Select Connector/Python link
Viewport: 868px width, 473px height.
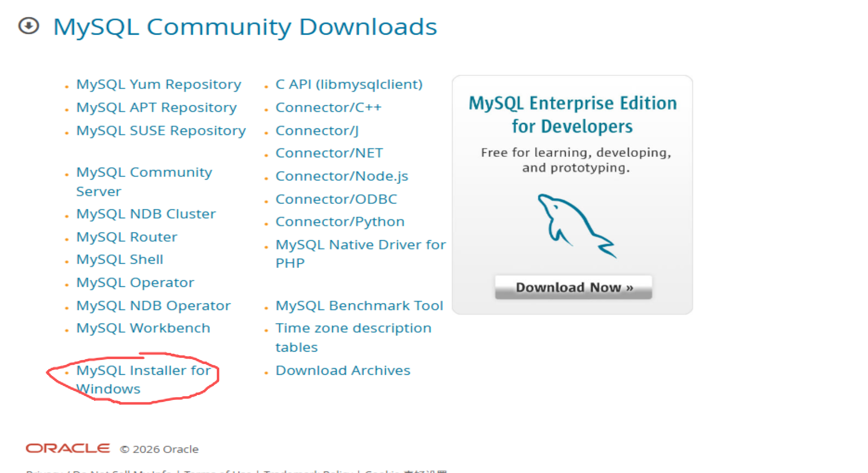point(340,222)
